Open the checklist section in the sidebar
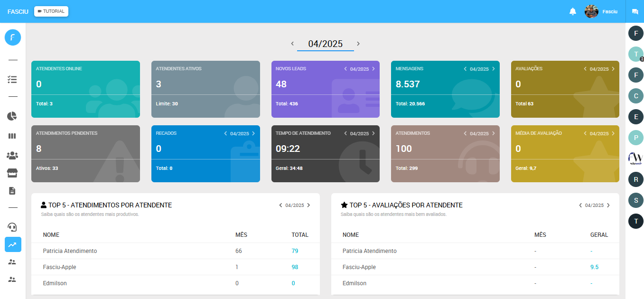Image resolution: width=644 pixels, height=299 pixels. point(12,79)
